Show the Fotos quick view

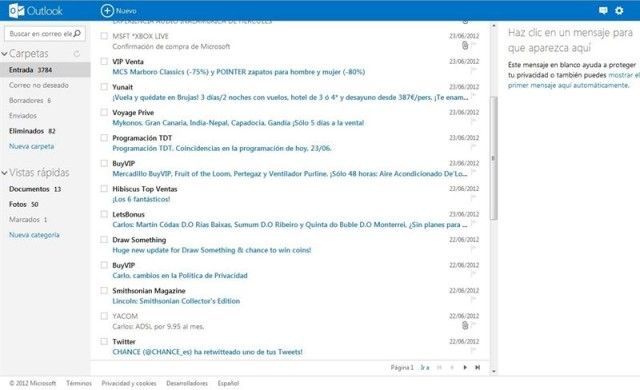click(23, 204)
